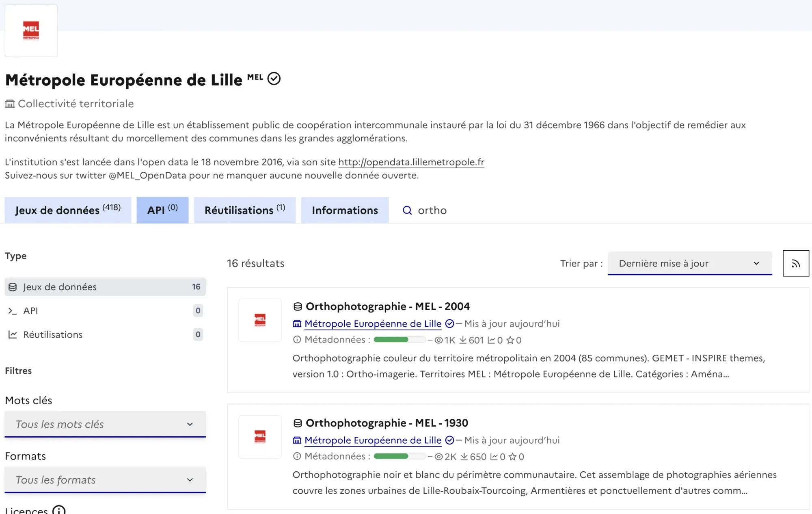The image size is (812, 514).
Task: Click the 1930 card description text
Action: [534, 483]
